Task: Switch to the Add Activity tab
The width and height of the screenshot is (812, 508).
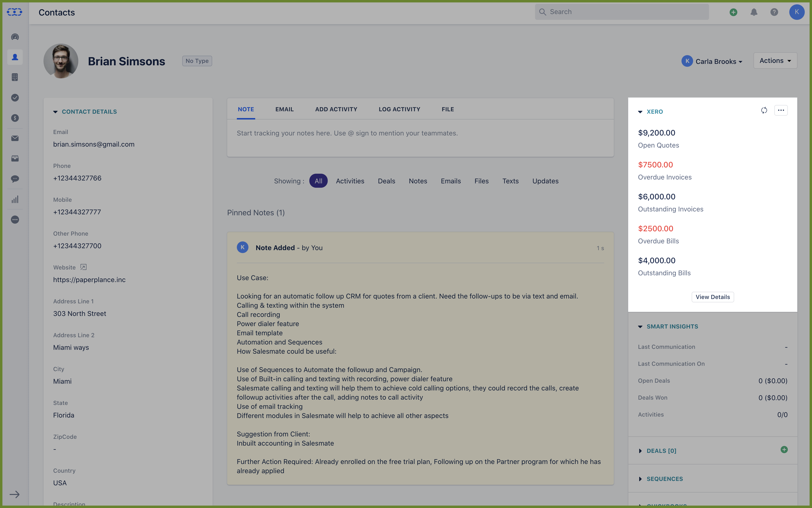Action: (336, 109)
